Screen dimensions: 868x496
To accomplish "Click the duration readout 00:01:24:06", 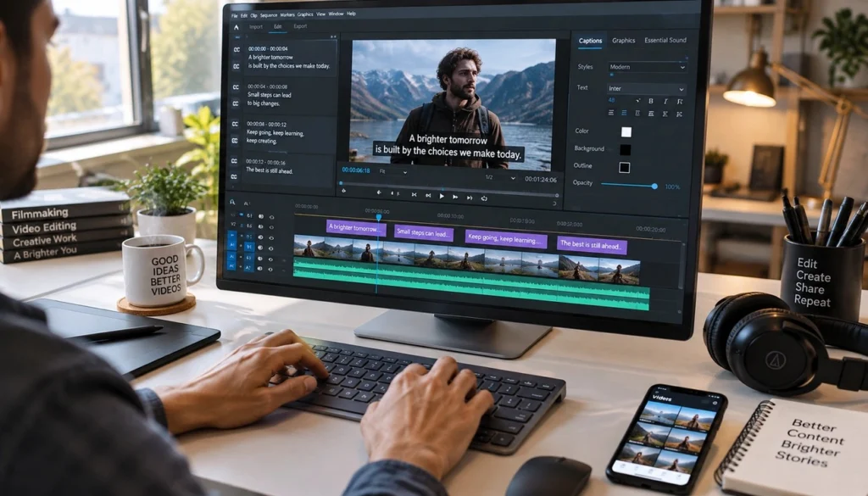I will [x=541, y=180].
